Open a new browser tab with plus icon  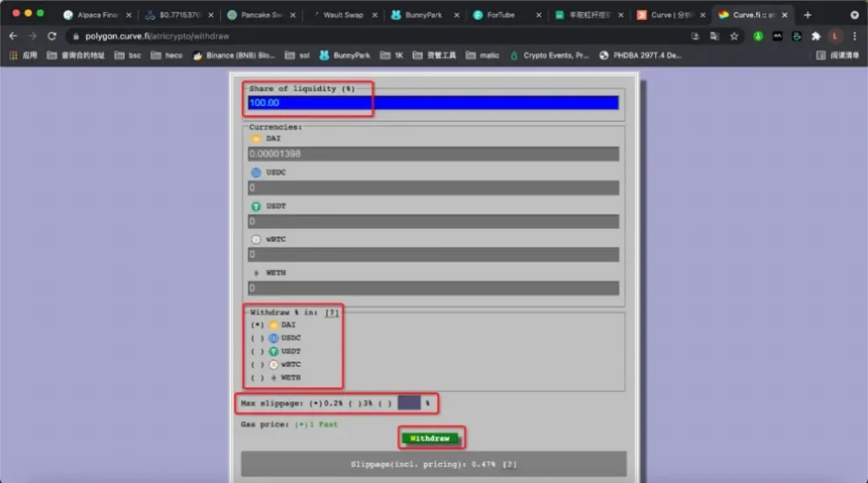pyautogui.click(x=808, y=14)
